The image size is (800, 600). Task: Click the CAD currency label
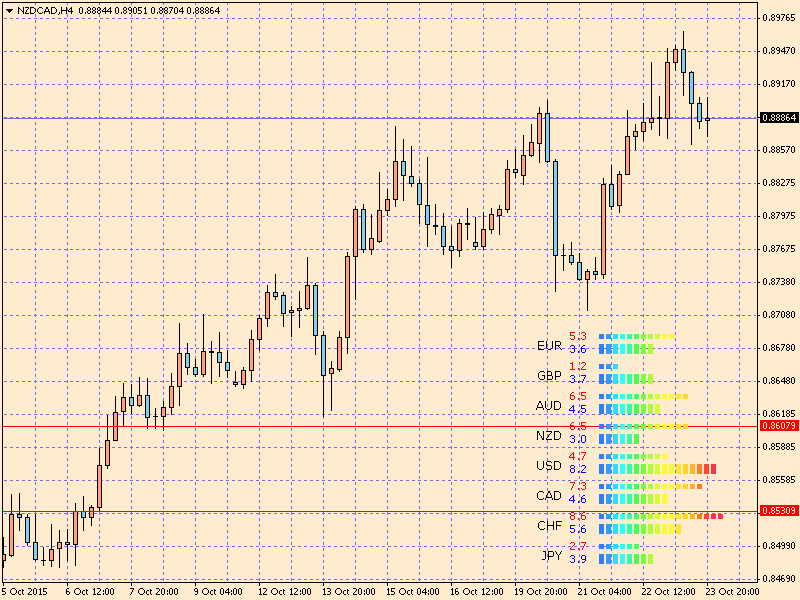[x=548, y=495]
